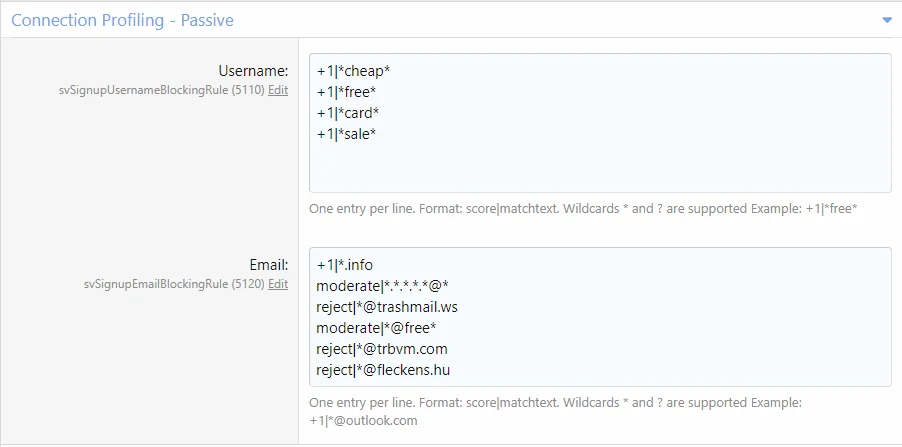Click the reject|*@trashmail.ws email rule
This screenshot has width=902, height=447.
[x=386, y=307]
